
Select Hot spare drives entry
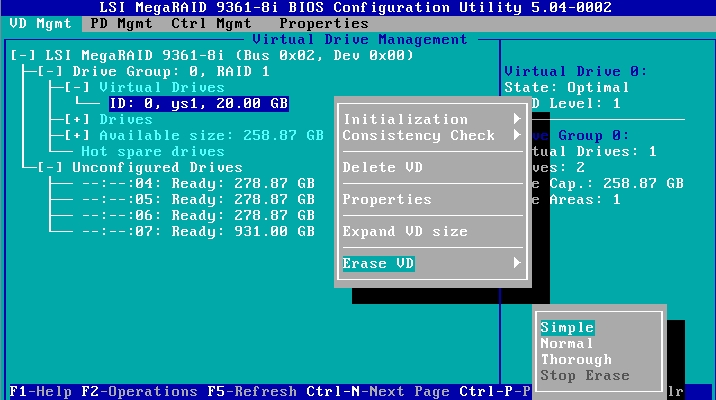[x=153, y=152]
